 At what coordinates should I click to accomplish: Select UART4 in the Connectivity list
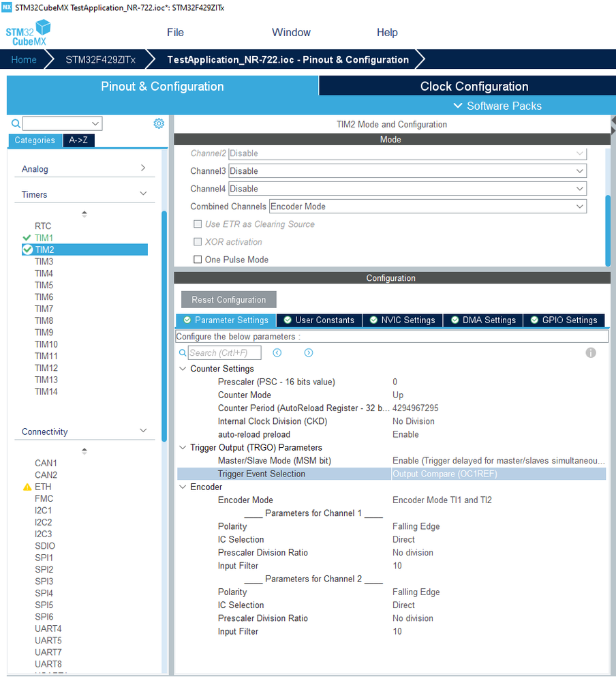[x=48, y=629]
